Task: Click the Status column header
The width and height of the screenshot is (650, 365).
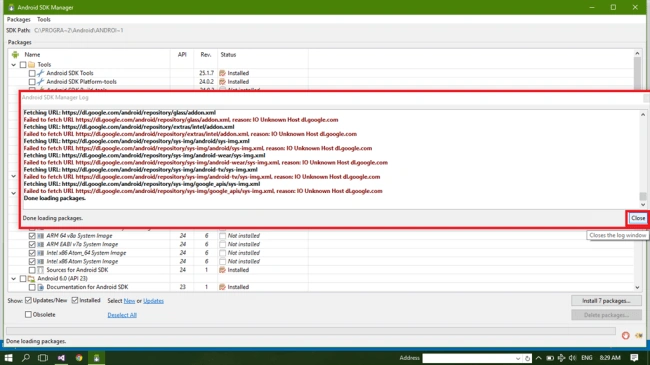Action: [x=228, y=54]
